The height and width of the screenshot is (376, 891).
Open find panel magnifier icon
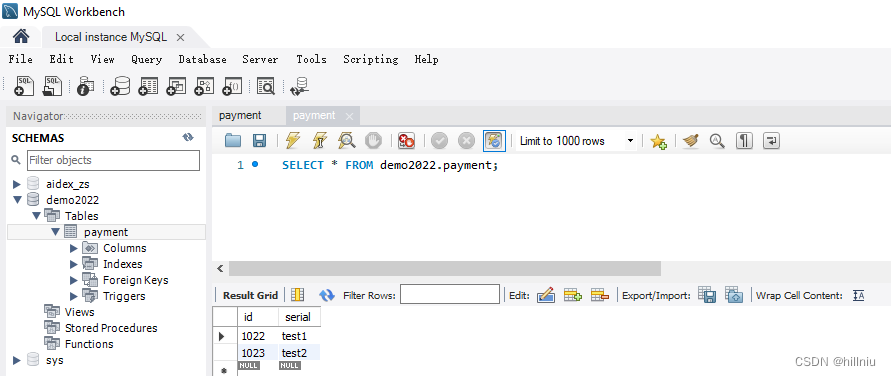pos(718,140)
